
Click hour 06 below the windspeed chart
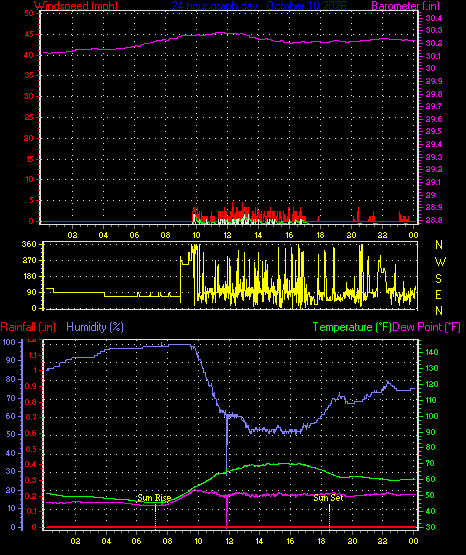[134, 235]
